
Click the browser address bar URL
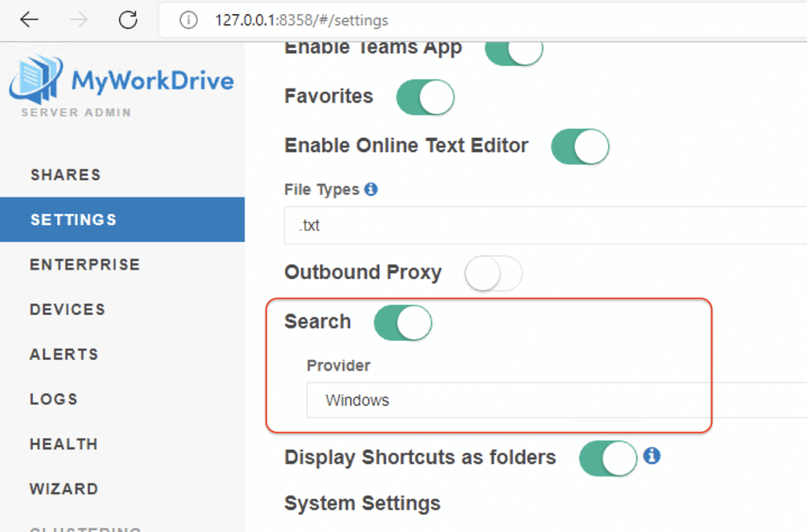tap(302, 20)
